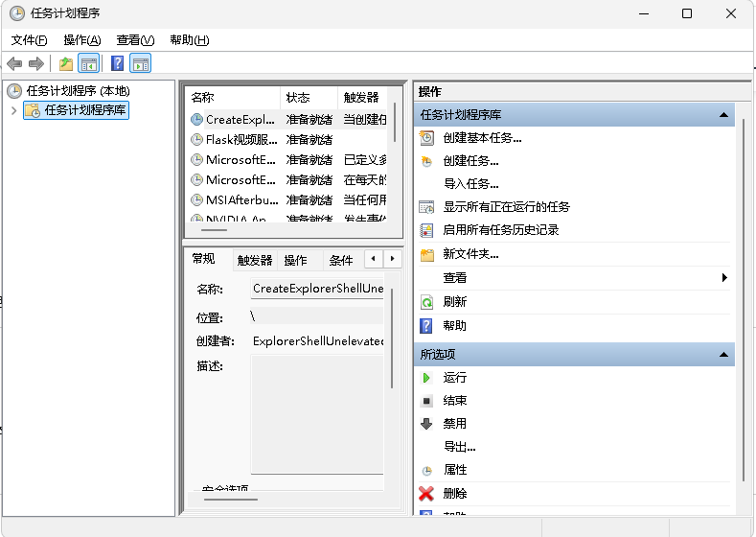This screenshot has width=756, height=537.
Task: Click the Back arrow in the toolbar
Action: 14,64
